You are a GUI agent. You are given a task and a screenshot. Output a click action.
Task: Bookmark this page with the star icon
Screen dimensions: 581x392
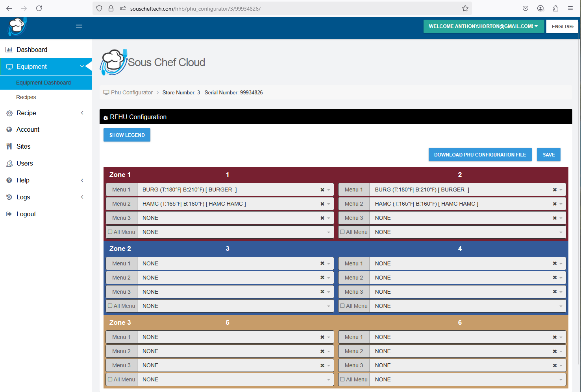465,8
